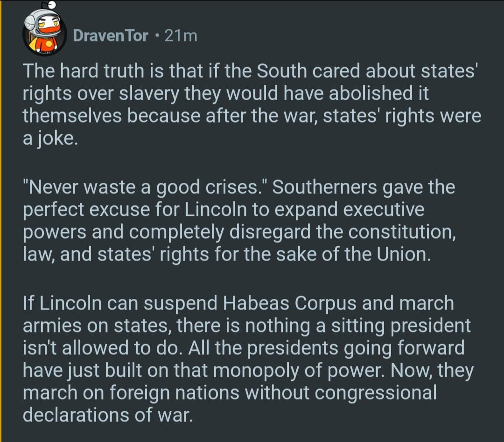
Task: Click the word "congressional"
Action: pos(376,393)
